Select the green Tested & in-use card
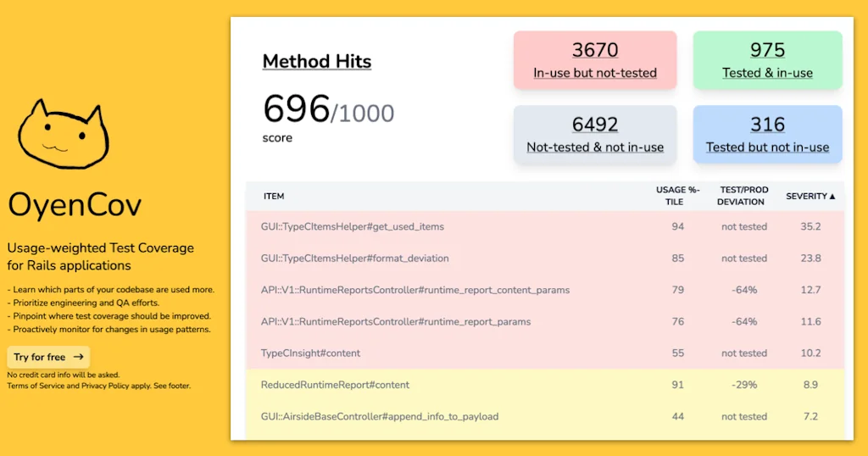The image size is (868, 456). pyautogui.click(x=767, y=60)
